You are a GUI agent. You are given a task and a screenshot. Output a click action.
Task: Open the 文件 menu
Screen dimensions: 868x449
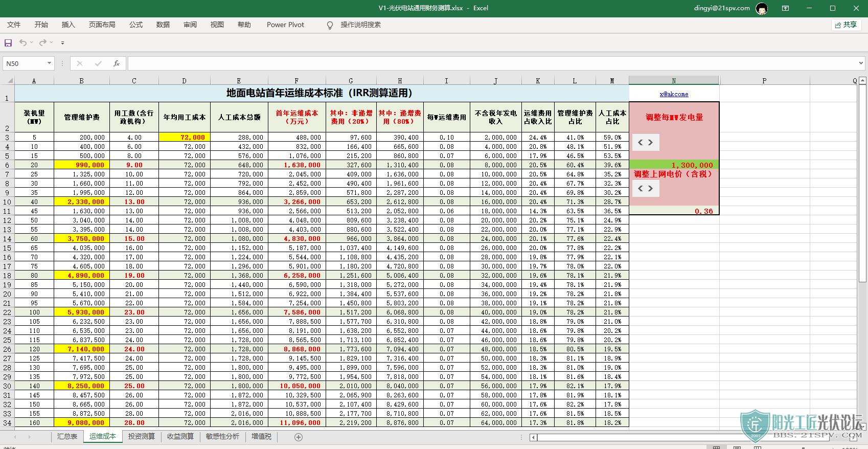[x=14, y=25]
